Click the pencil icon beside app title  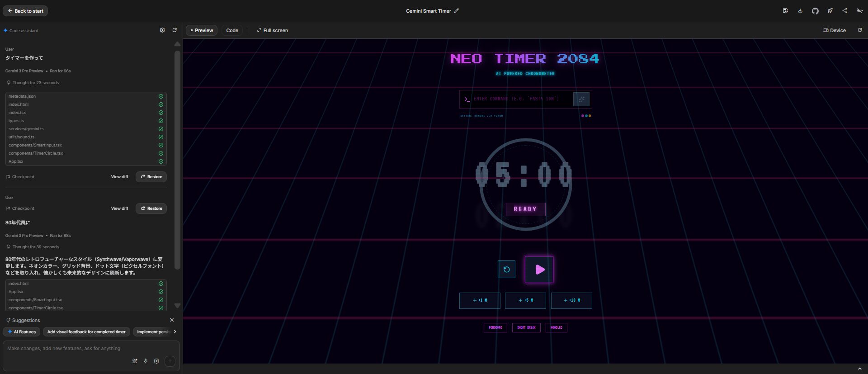tap(457, 11)
